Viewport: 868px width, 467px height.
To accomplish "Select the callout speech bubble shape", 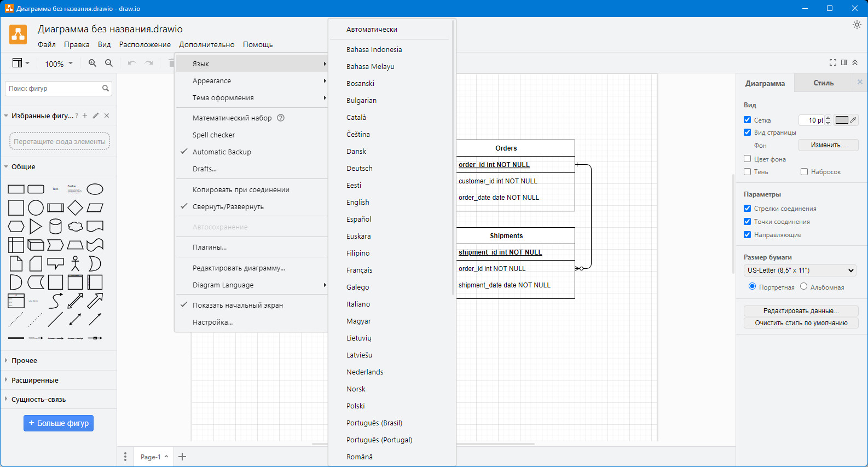I will click(55, 264).
